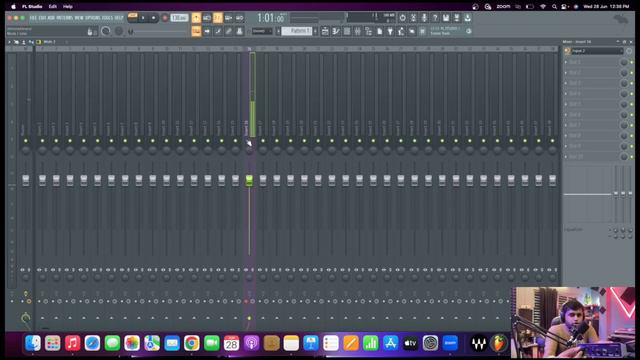Expand Slot 9 plugin arrow
This screenshot has height=360, width=640.
(566, 146)
